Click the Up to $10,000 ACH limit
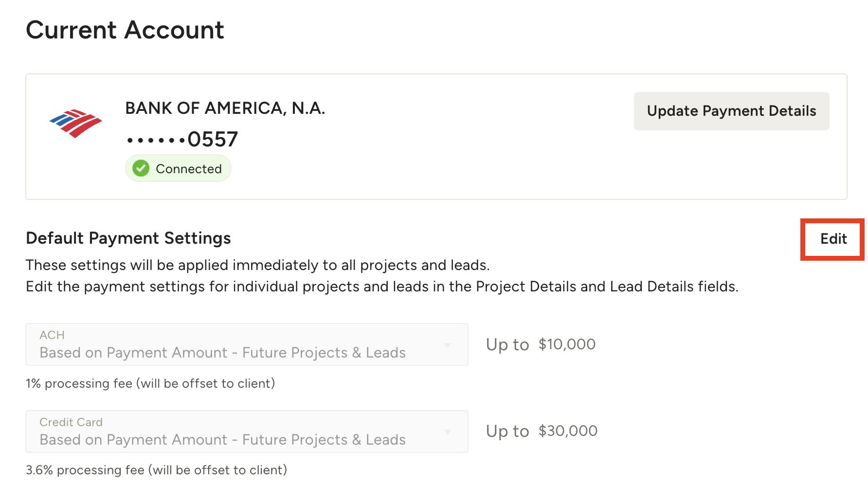868x502 pixels. (540, 344)
